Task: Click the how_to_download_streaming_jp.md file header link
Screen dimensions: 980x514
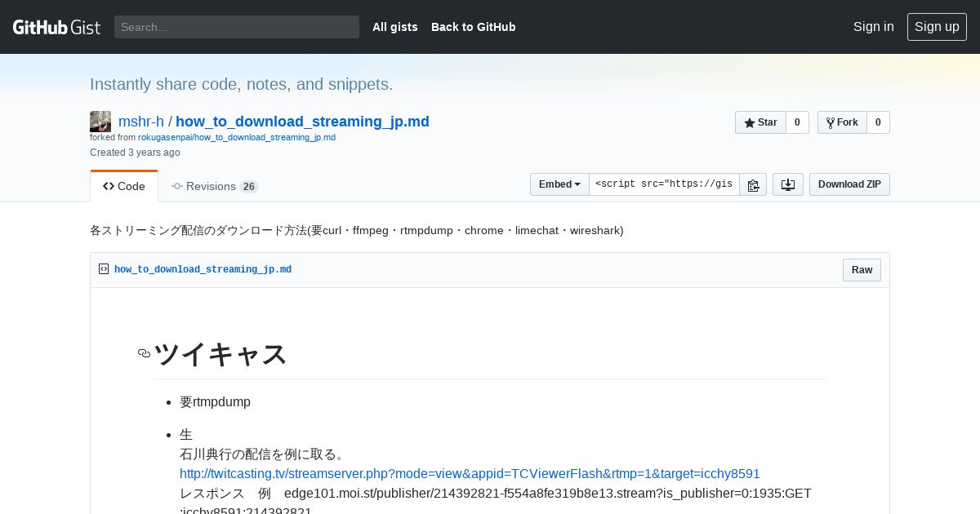Action: (x=203, y=269)
